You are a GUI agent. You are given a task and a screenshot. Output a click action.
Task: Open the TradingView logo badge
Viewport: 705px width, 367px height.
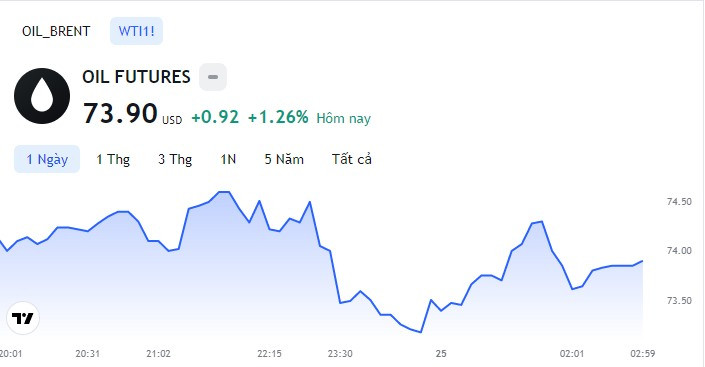click(x=23, y=318)
